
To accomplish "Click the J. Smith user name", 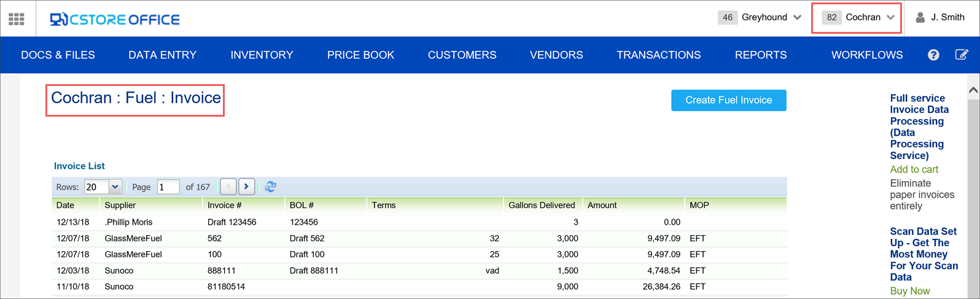I will coord(947,17).
